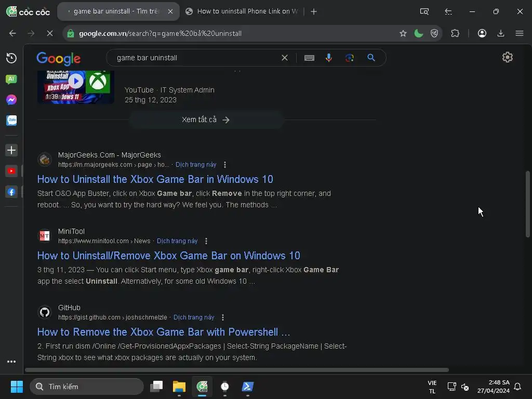Click Cốc Cốc icon on the taskbar
Image resolution: width=532 pixels, height=399 pixels.
tap(202, 387)
